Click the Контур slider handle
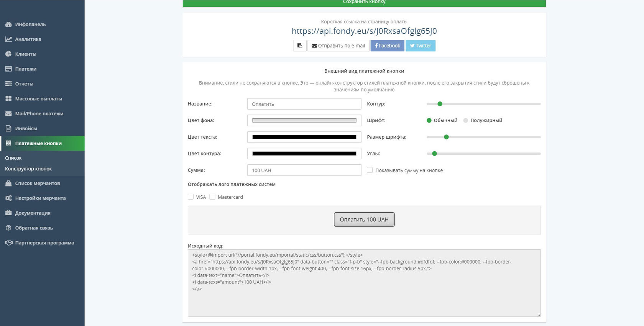644x326 pixels. 440,104
